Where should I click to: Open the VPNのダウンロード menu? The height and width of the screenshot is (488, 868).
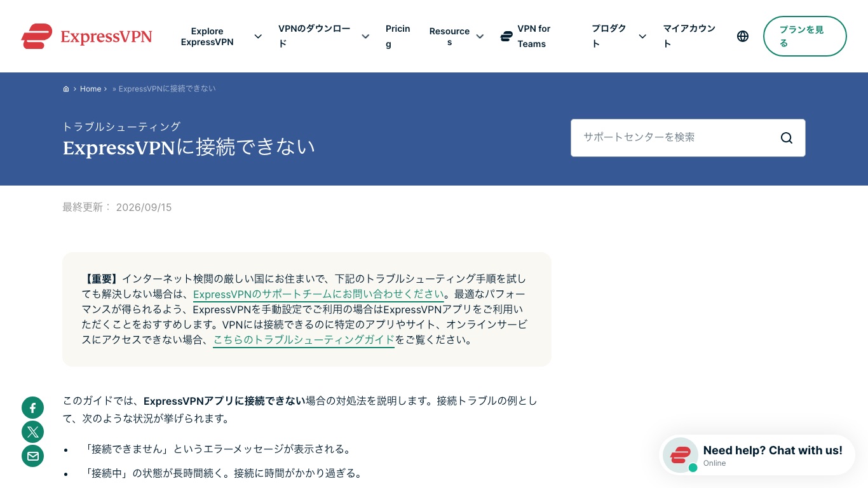315,36
